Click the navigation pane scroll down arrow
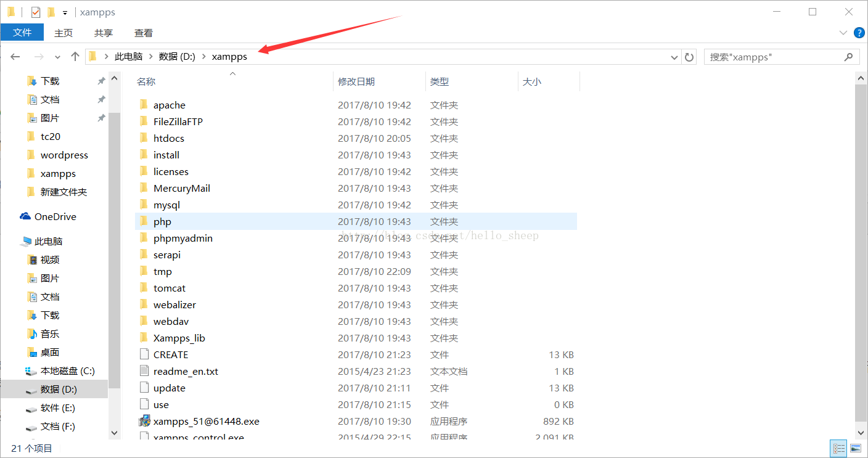 pyautogui.click(x=114, y=433)
